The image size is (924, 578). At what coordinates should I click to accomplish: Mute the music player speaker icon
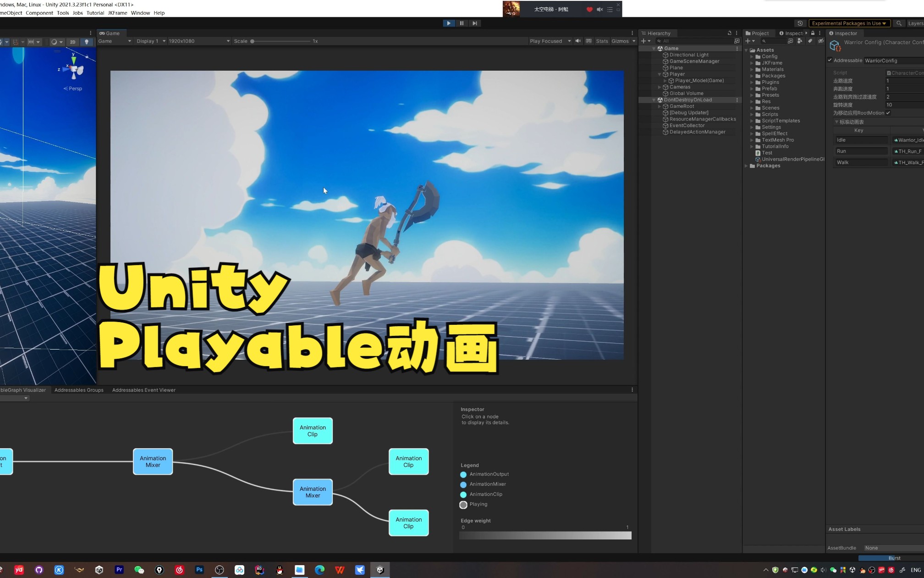click(599, 9)
